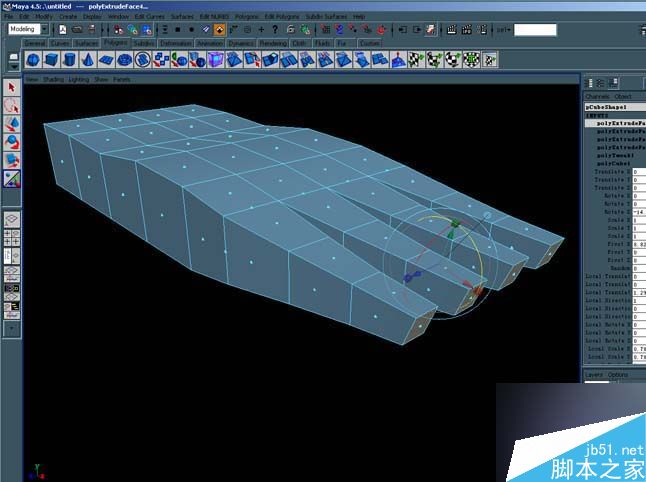This screenshot has height=482, width=646.
Task: Toggle select by object type mode icon
Action: [x=133, y=29]
